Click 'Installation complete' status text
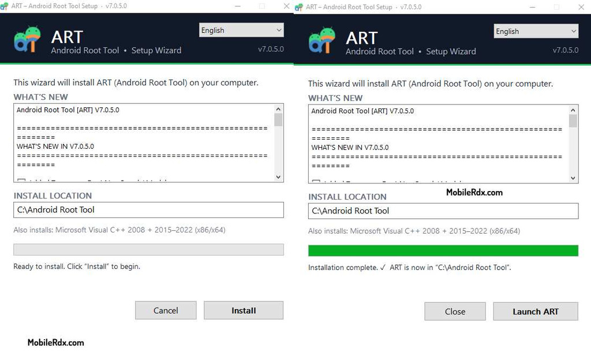This screenshot has height=364, width=591. click(x=410, y=268)
